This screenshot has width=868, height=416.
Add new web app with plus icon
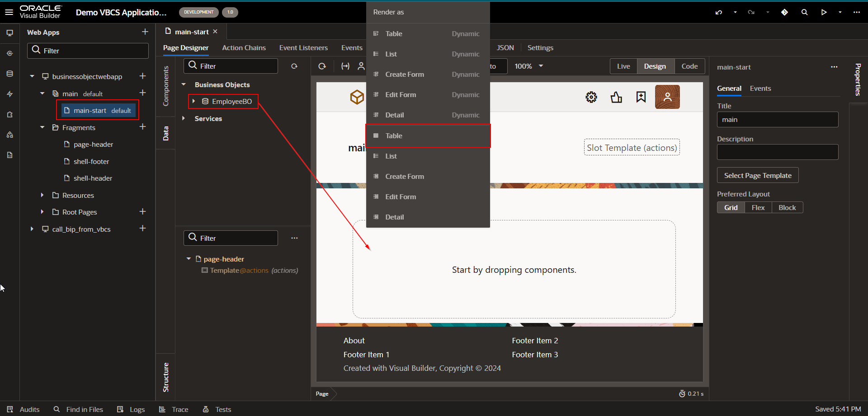point(145,32)
